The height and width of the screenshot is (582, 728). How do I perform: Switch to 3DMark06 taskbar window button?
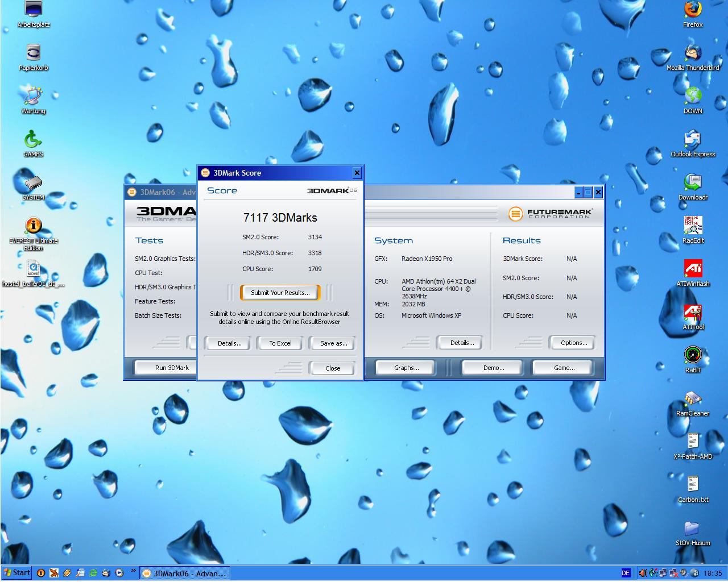pos(185,573)
